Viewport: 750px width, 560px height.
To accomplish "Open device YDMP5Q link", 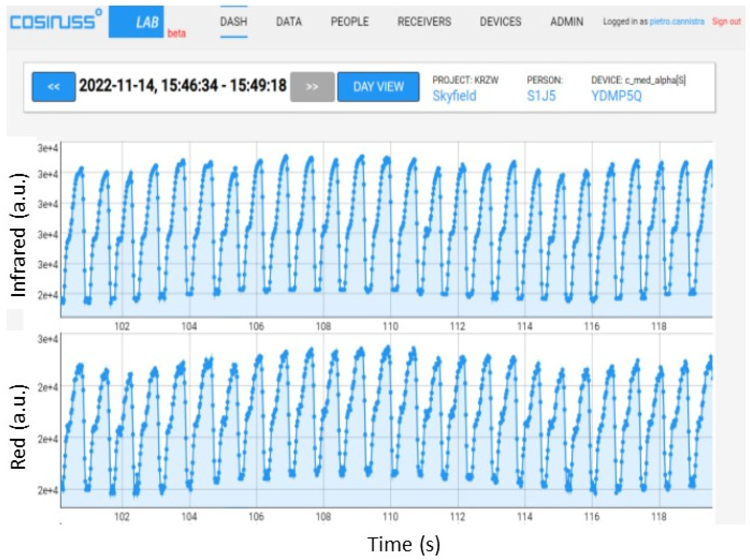I will [616, 95].
